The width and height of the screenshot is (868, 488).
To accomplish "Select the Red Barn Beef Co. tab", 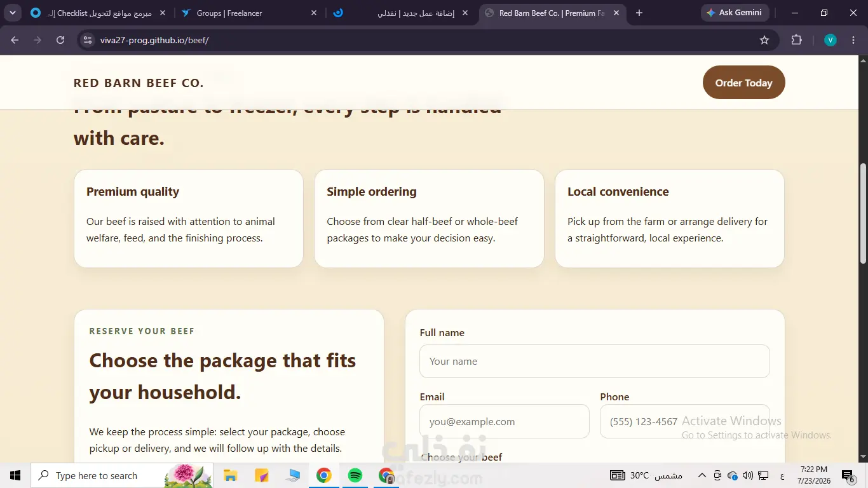I will [552, 13].
